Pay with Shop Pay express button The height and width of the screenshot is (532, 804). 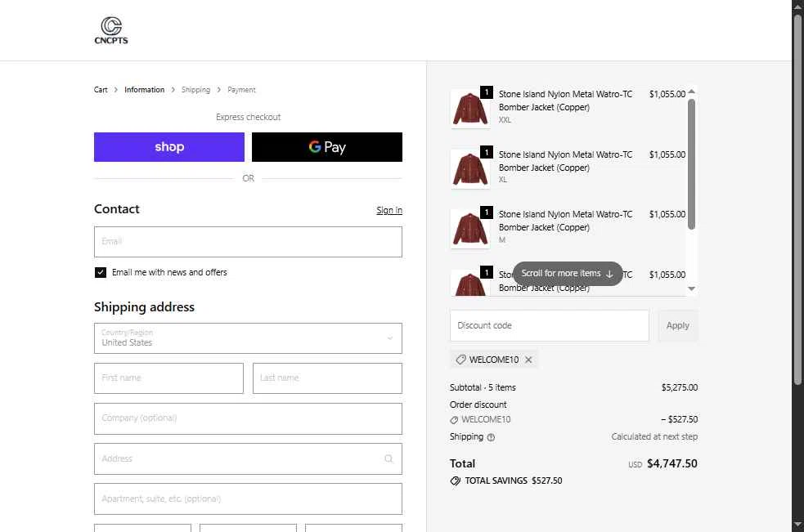click(169, 147)
